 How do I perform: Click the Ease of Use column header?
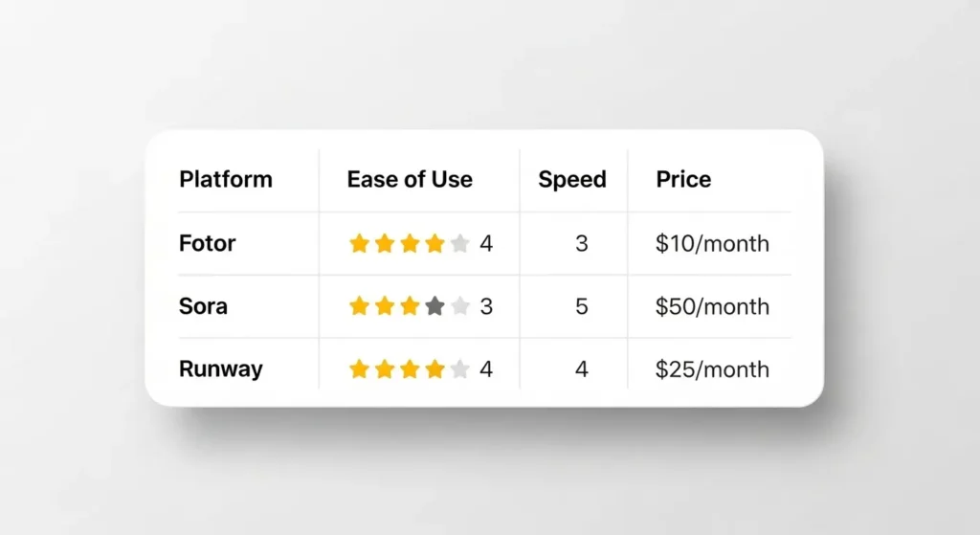[x=410, y=179]
